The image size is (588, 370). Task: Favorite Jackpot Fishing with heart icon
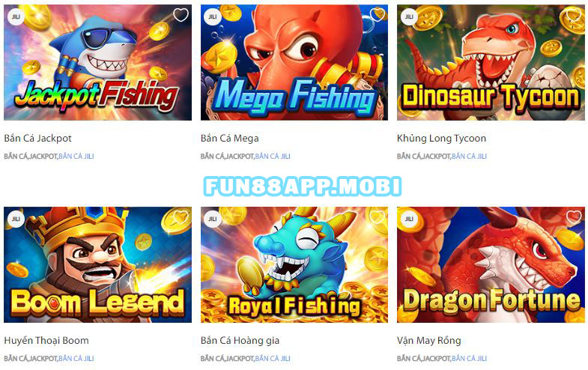(181, 15)
